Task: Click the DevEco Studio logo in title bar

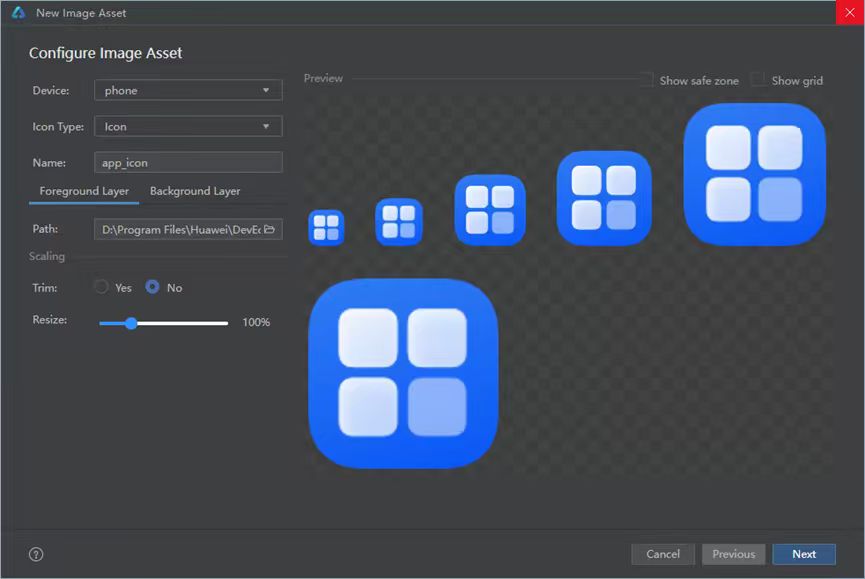Action: click(x=17, y=13)
